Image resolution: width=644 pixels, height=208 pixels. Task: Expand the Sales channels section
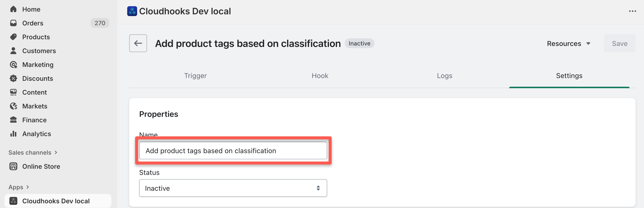point(56,152)
